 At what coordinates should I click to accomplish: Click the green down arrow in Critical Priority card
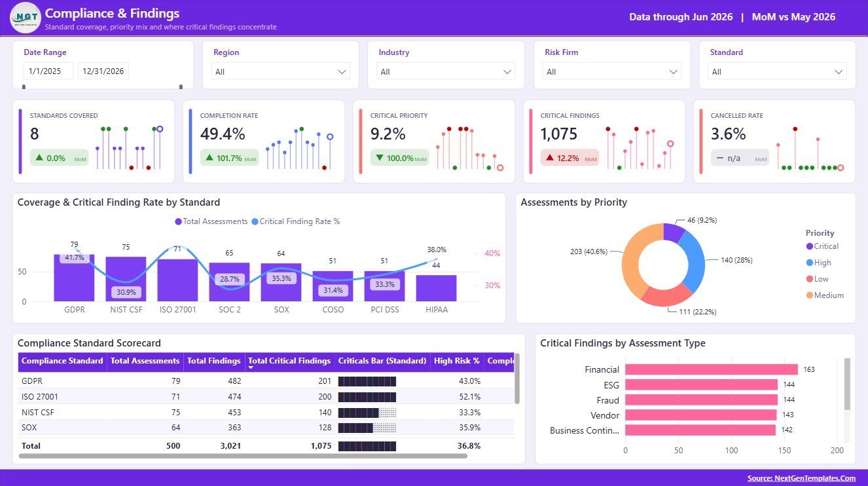[380, 158]
